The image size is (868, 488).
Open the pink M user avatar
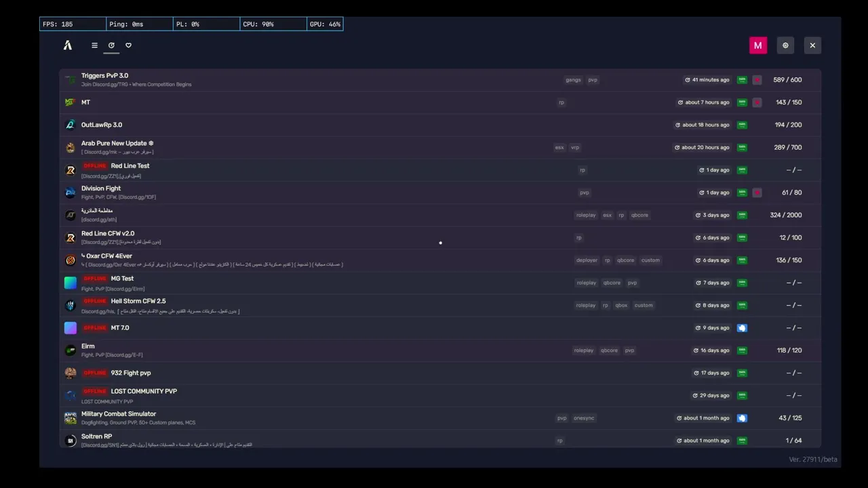757,45
